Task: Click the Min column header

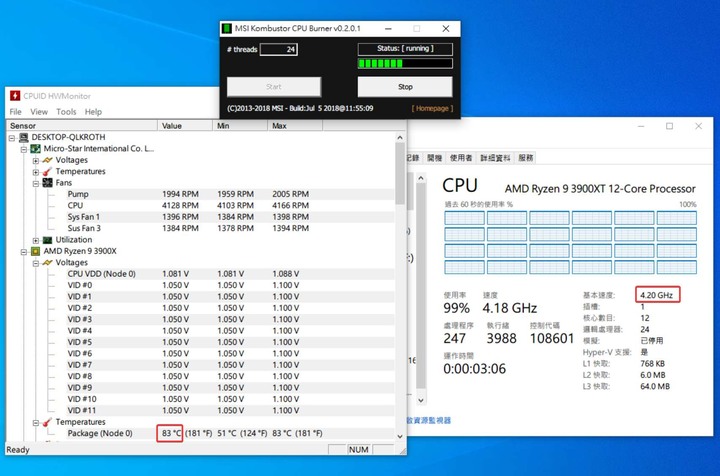Action: tap(240, 125)
